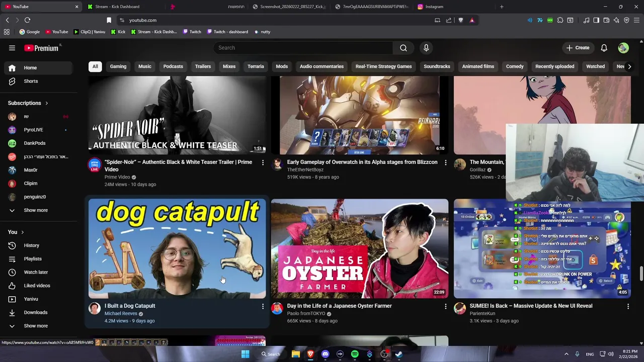The width and height of the screenshot is (644, 362).
Task: Open options menu for Japanese Oyster Farmer video
Action: coord(445,306)
